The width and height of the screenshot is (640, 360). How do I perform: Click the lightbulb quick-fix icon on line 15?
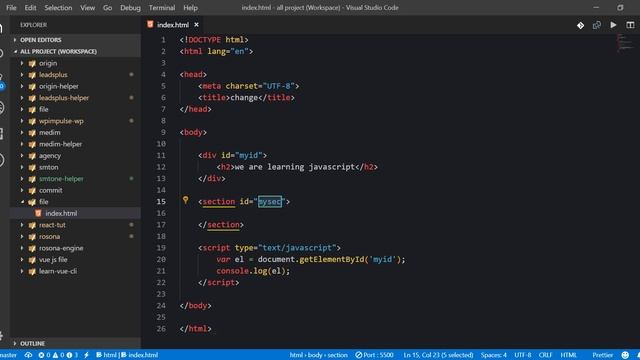[x=185, y=200]
